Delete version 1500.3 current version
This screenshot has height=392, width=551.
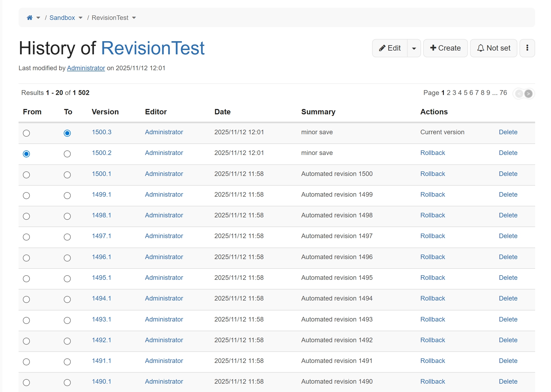click(x=508, y=132)
